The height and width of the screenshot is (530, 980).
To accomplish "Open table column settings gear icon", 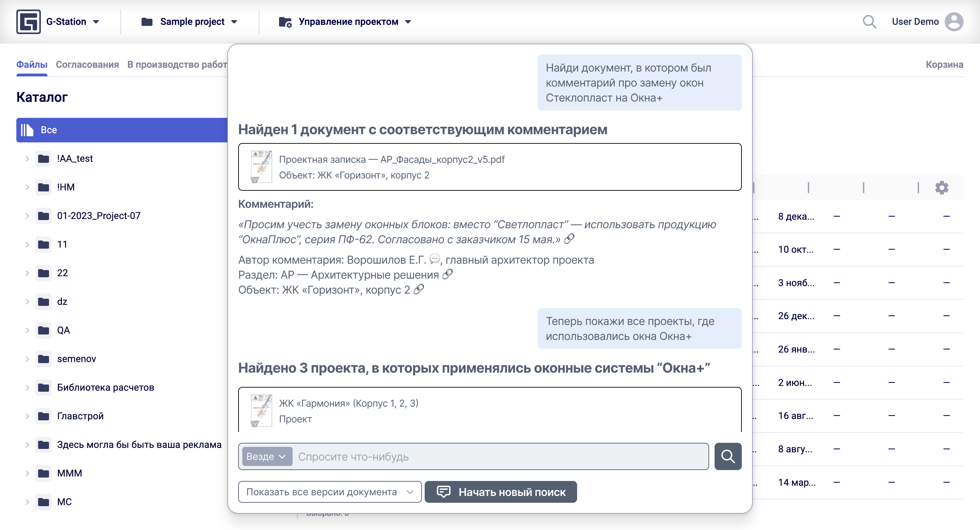I will point(942,187).
